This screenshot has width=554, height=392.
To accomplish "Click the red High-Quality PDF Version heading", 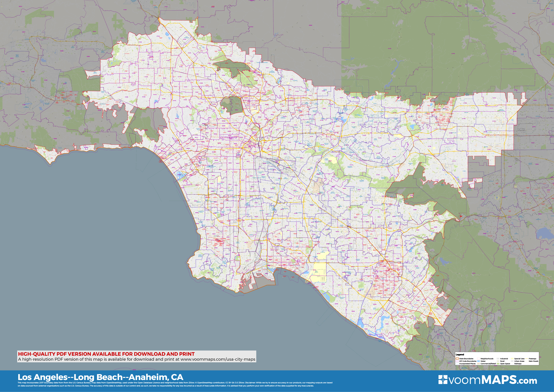I will (x=106, y=354).
